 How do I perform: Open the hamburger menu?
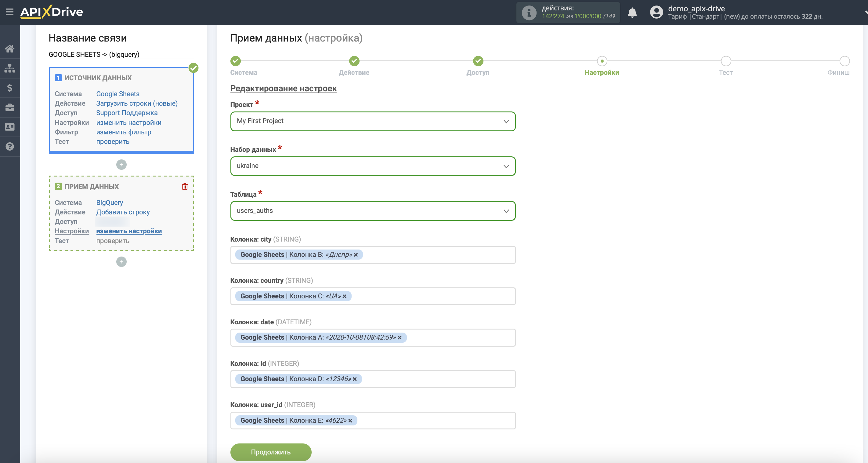pyautogui.click(x=10, y=12)
